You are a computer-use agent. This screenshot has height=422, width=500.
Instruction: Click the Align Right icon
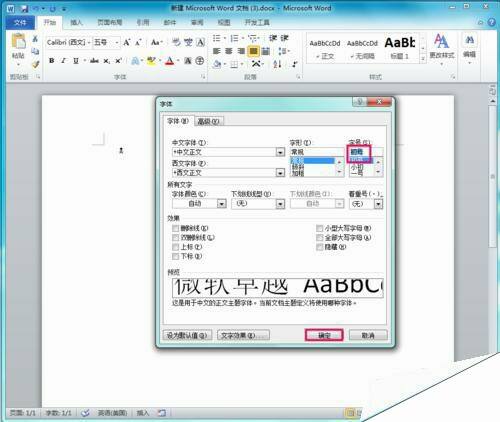[x=241, y=51]
